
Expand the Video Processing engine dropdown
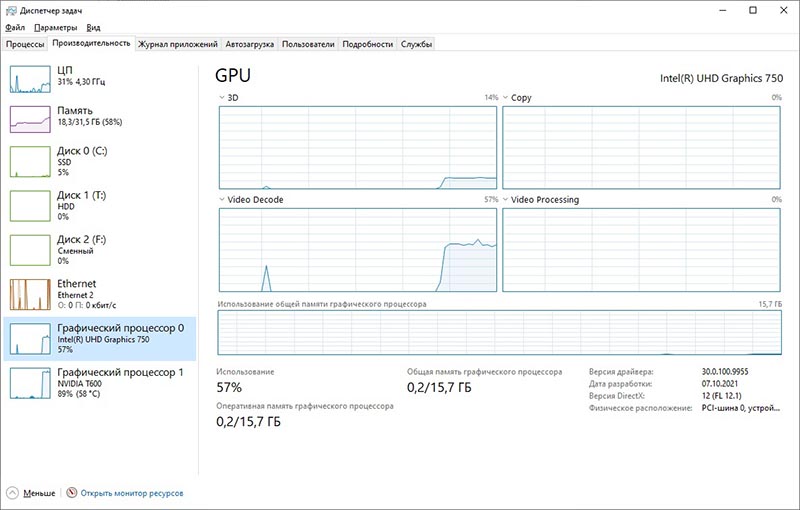point(506,200)
